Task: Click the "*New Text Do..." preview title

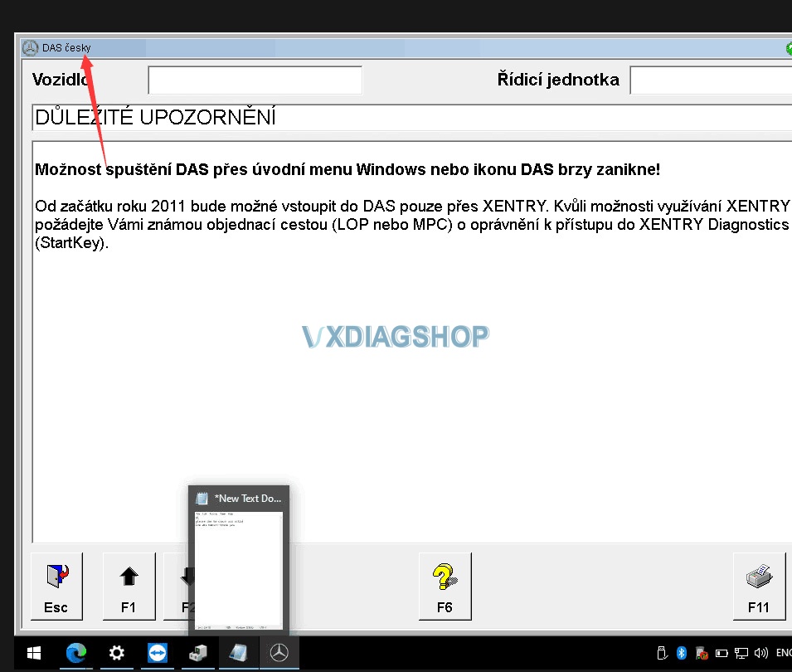Action: pos(247,498)
